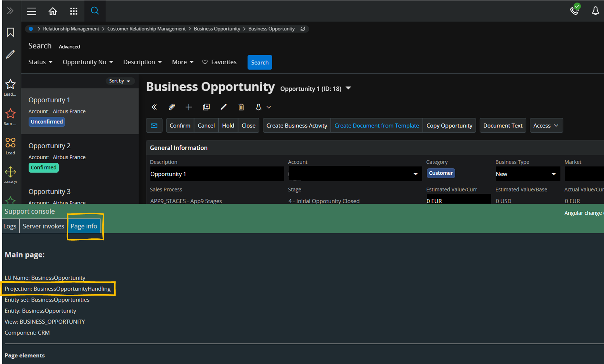Switch to the Logs tab
Viewport: 604px width, 364px height.
click(10, 226)
